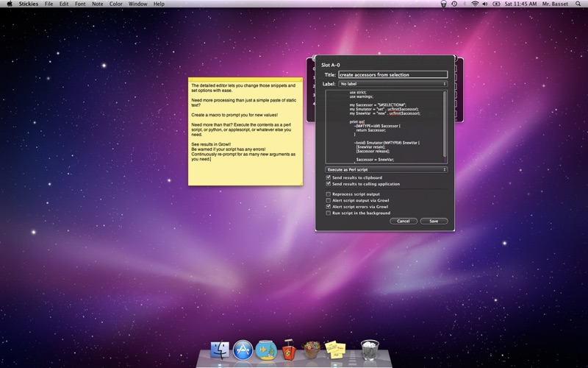Enable Reprocess script output checkbox

point(329,194)
